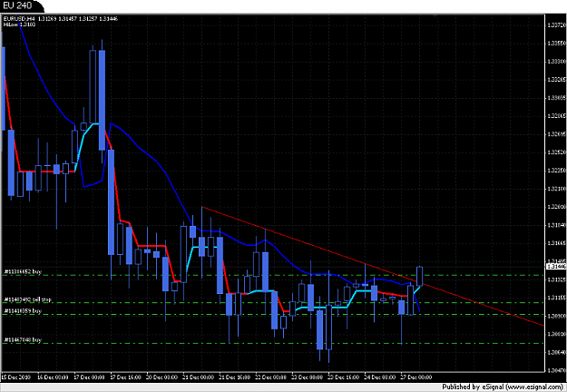
Task: Click the 27 Dec time axis label
Action: coord(415,377)
